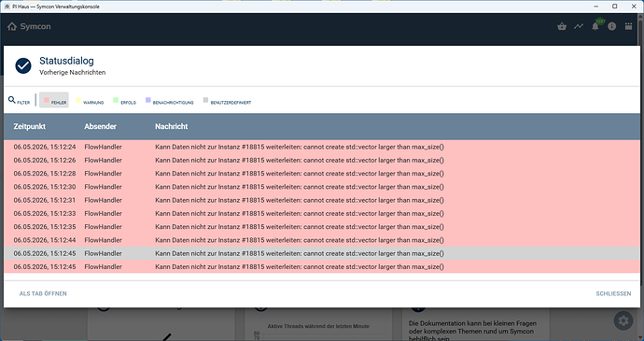Open the settings gear button
This screenshot has height=341, width=644.
(623, 320)
